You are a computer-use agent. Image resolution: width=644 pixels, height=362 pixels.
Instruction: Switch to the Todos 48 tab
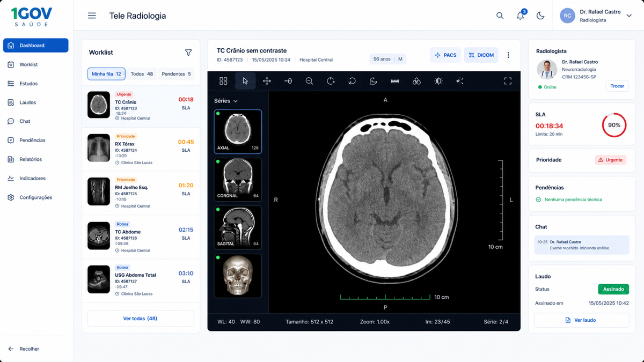[142, 74]
